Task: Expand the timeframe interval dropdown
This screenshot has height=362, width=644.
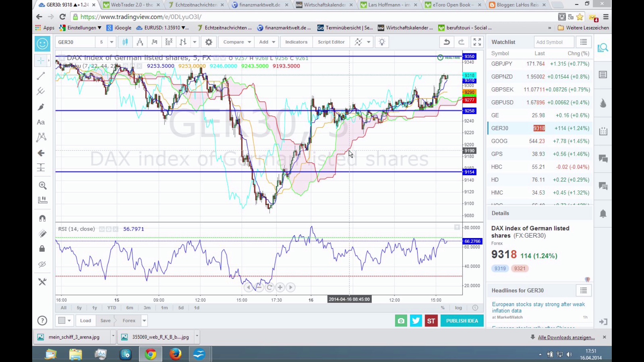Action: (112, 42)
